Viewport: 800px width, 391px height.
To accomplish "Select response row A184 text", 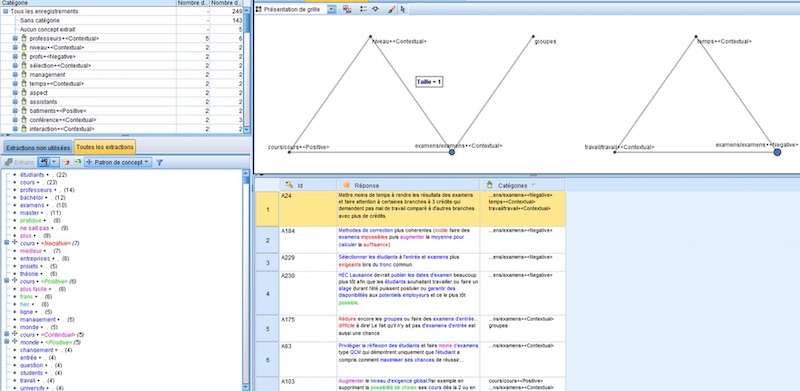I will [408, 240].
